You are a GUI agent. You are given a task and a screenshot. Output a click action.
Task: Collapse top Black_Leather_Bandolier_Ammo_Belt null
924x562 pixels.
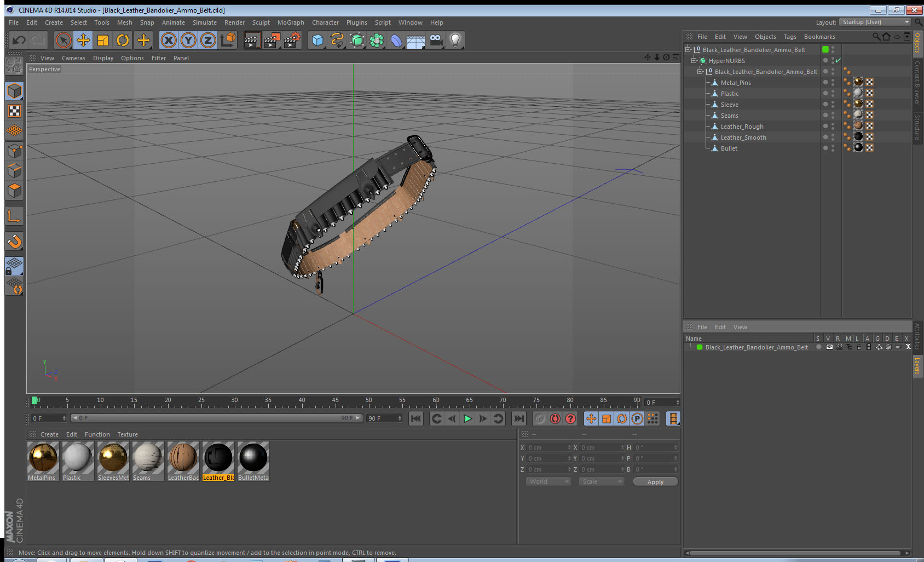point(688,50)
